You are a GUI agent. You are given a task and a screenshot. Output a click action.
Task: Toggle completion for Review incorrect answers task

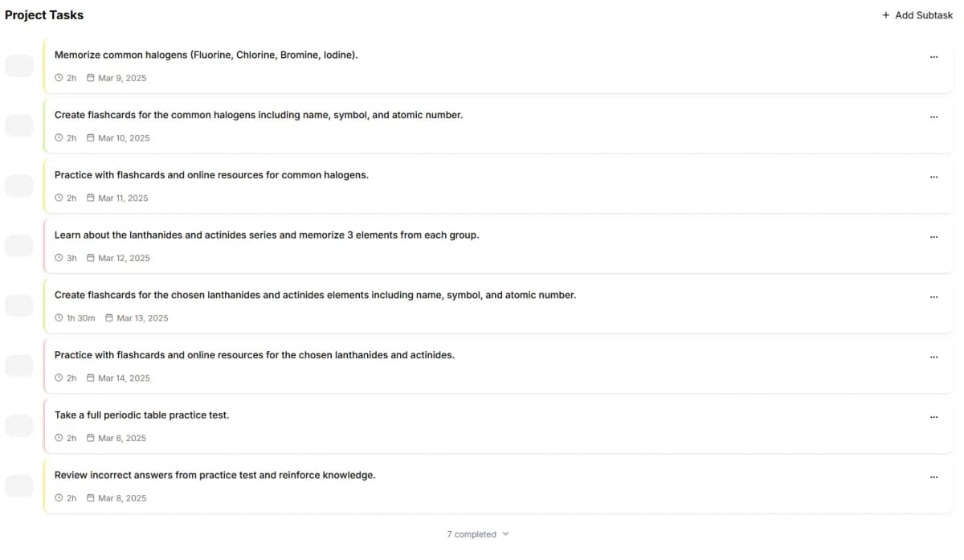pyautogui.click(x=19, y=486)
